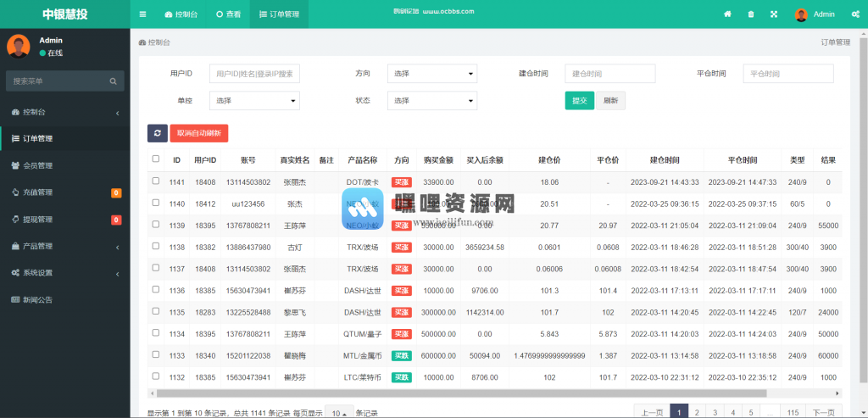The width and height of the screenshot is (868, 418).
Task: Click the 类型 column header
Action: coord(797,160)
